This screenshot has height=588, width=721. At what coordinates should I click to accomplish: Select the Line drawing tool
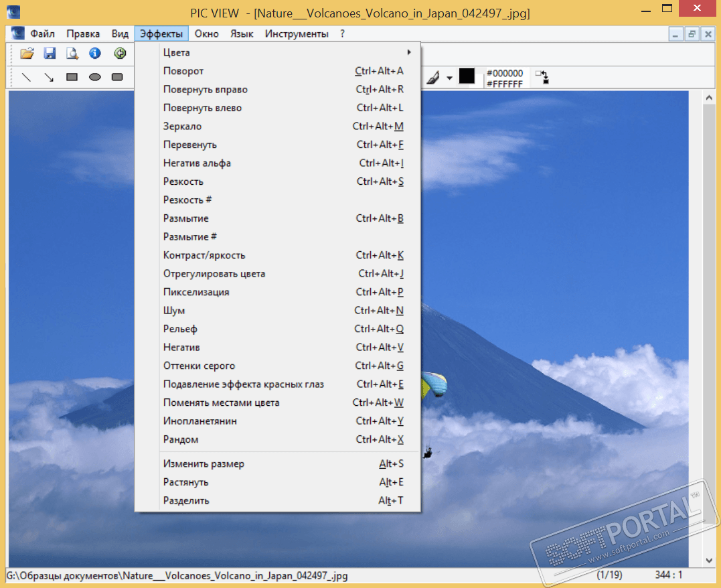point(27,77)
